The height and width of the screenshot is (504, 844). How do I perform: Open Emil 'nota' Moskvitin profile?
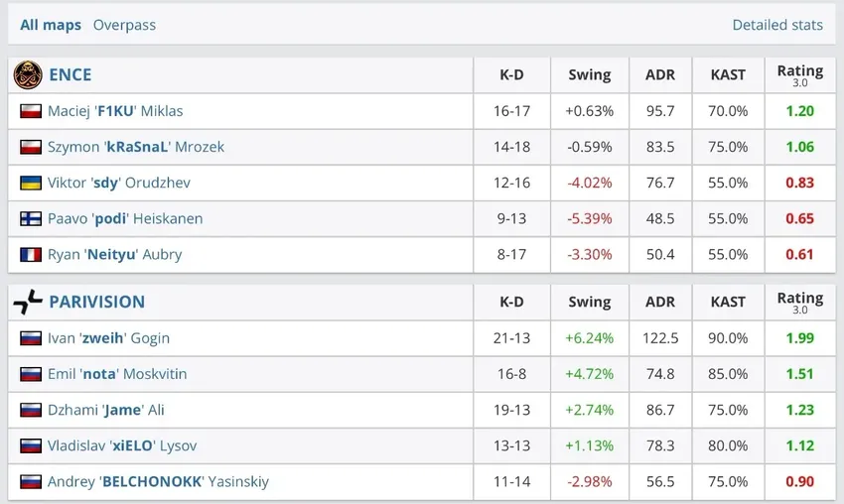click(x=117, y=374)
